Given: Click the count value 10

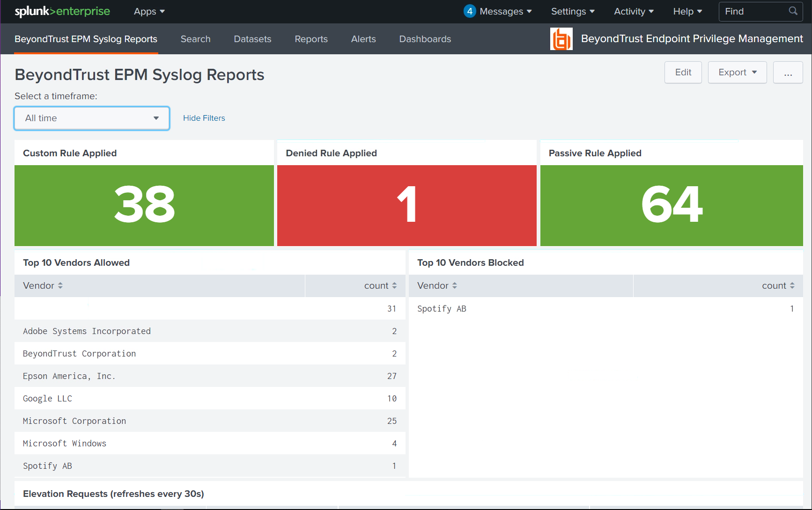Looking at the screenshot, I should [391, 399].
